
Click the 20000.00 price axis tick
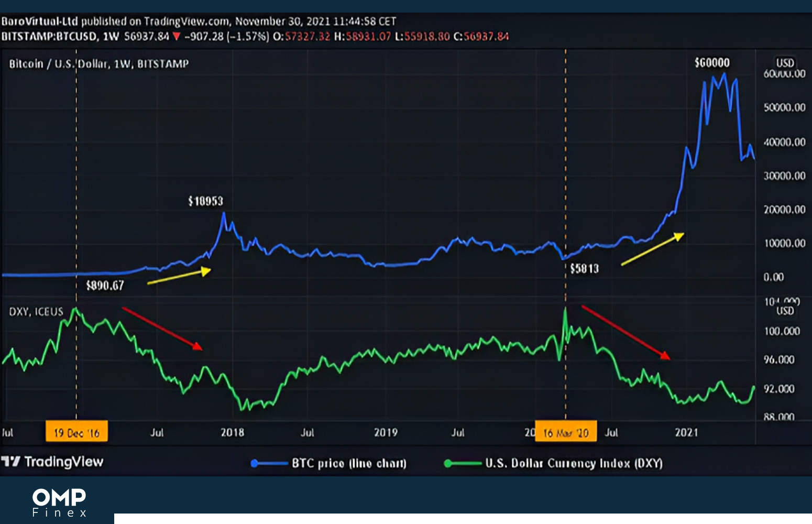tap(785, 210)
